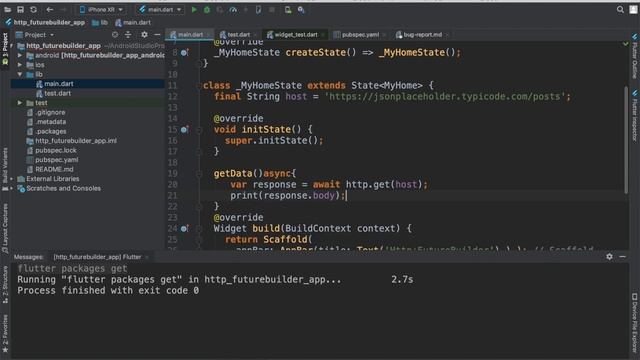Click override gutter icon on line 8

184,52
